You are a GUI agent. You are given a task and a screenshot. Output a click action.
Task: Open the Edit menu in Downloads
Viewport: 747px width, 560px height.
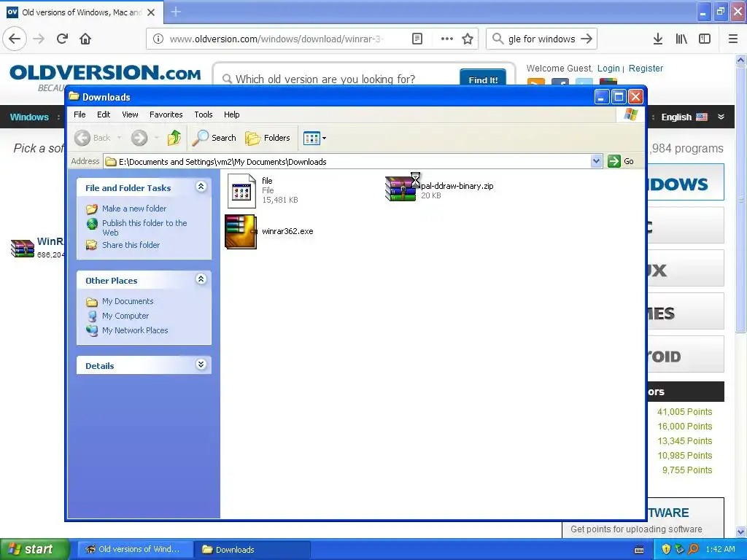tap(104, 114)
